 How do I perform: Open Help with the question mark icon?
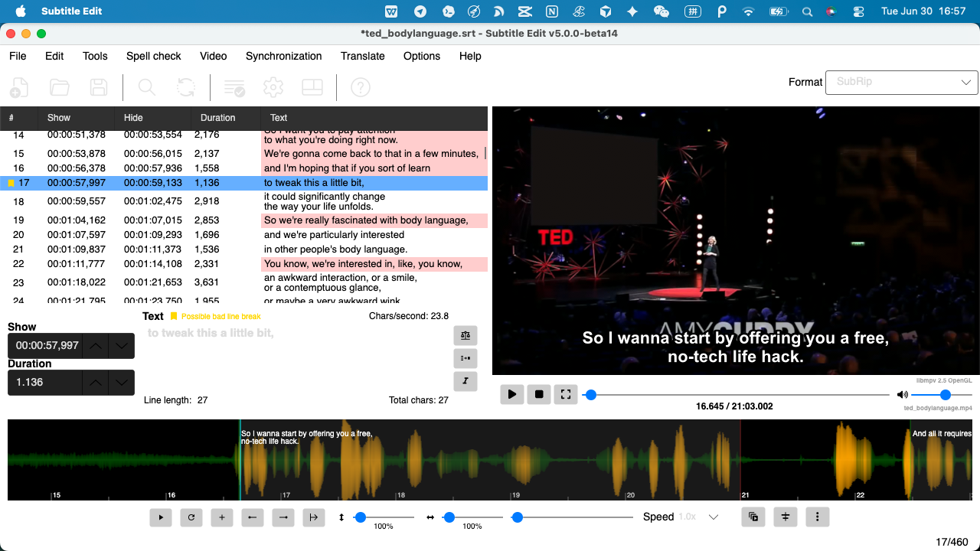pos(361,87)
